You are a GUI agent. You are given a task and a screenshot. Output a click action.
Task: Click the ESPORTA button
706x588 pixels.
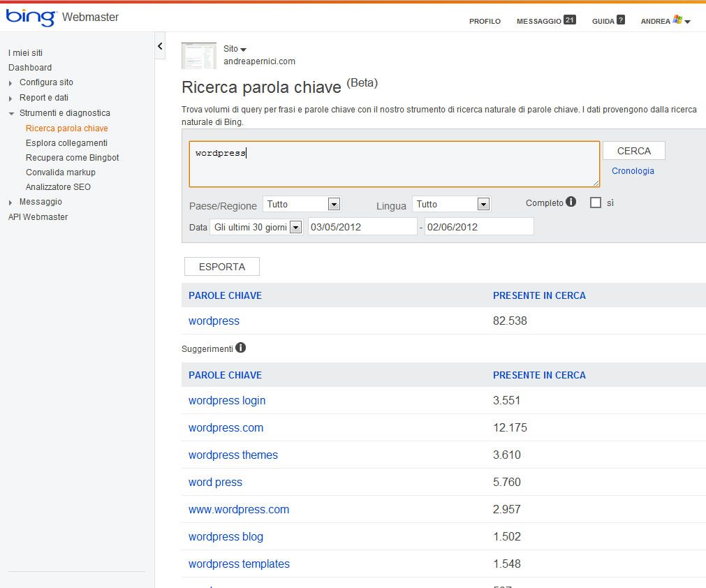pyautogui.click(x=221, y=267)
